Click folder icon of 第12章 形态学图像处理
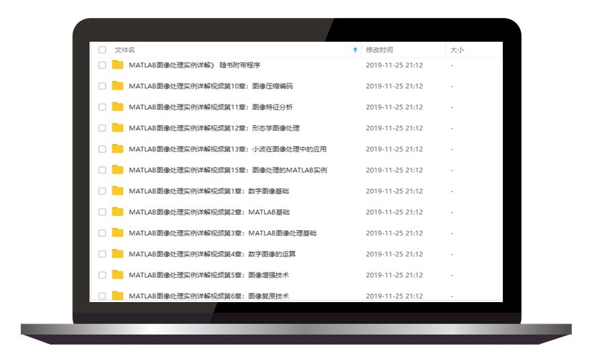Viewport: 593px width, 364px height. 118,128
